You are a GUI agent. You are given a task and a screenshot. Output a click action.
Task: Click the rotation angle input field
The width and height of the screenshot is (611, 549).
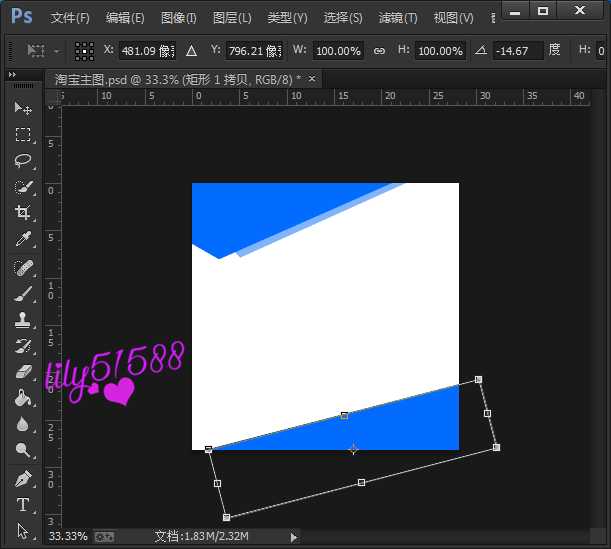[517, 51]
